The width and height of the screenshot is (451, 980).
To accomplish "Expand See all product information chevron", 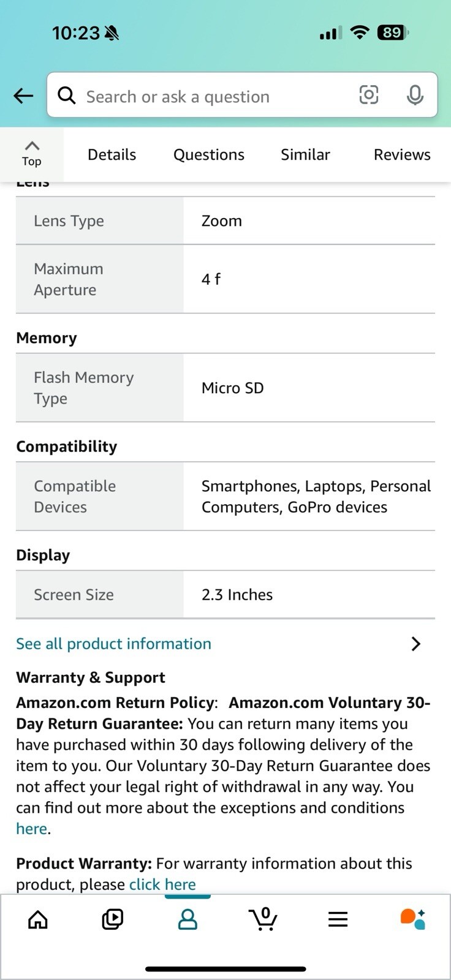I will [x=416, y=644].
